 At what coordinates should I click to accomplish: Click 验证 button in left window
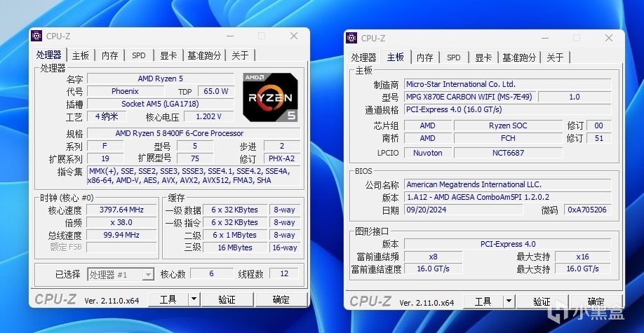[227, 299]
